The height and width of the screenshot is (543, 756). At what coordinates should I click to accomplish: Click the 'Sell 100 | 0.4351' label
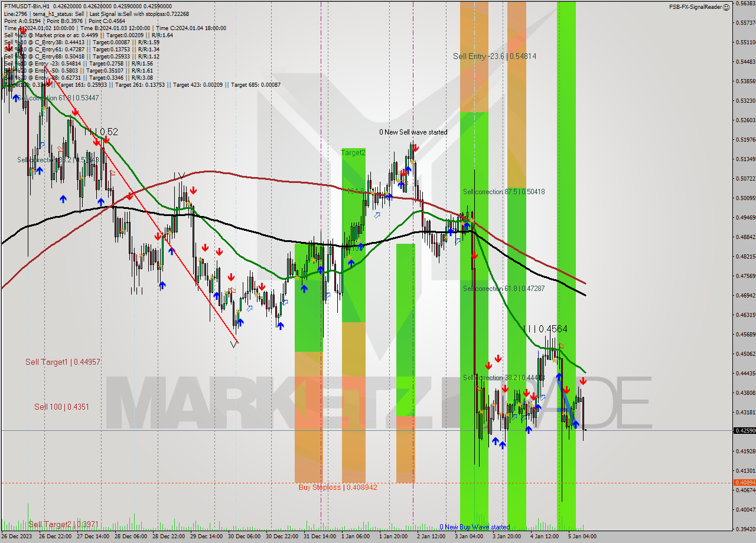coord(61,407)
